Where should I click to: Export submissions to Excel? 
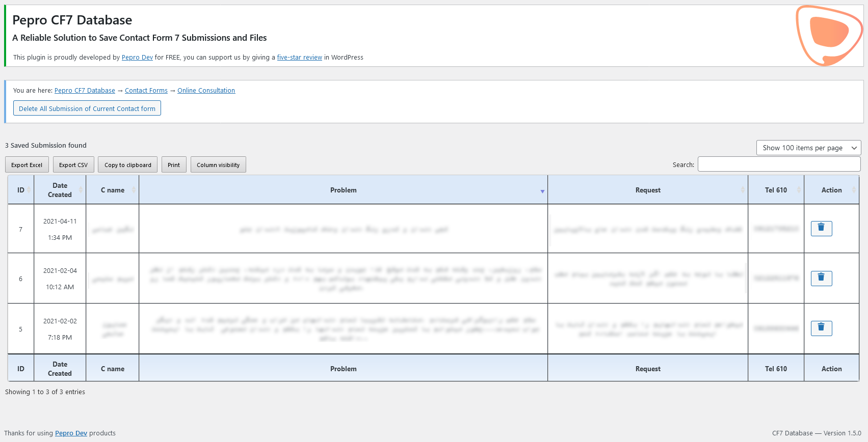point(27,164)
